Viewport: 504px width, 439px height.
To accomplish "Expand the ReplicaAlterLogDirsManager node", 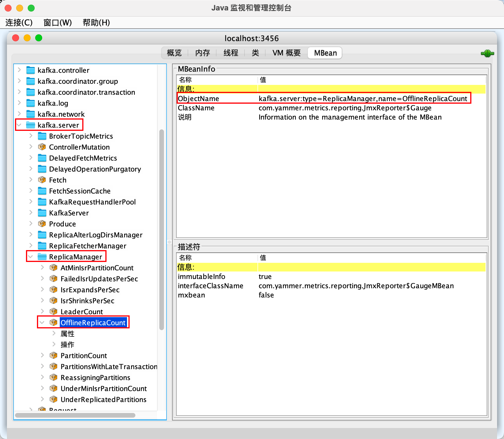I will coord(31,235).
